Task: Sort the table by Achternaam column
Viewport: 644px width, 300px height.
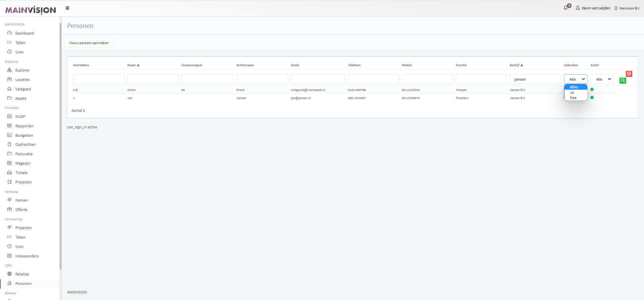Action: coord(245,65)
